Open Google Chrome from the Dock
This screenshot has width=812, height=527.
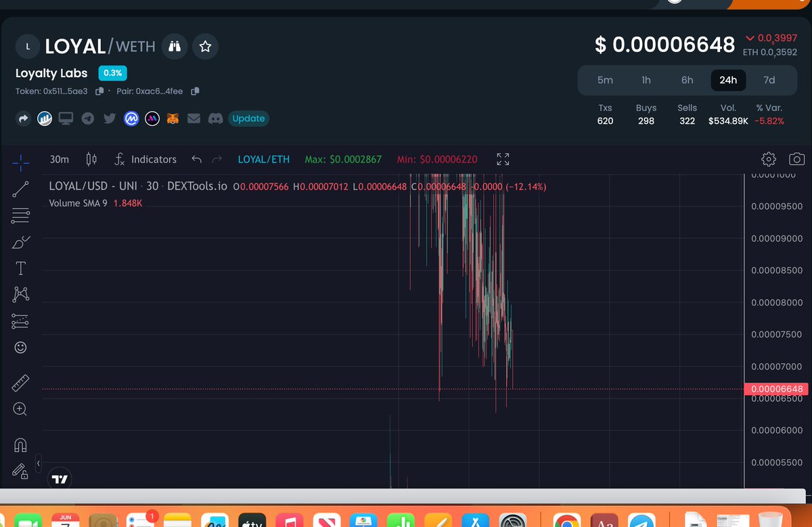566,521
